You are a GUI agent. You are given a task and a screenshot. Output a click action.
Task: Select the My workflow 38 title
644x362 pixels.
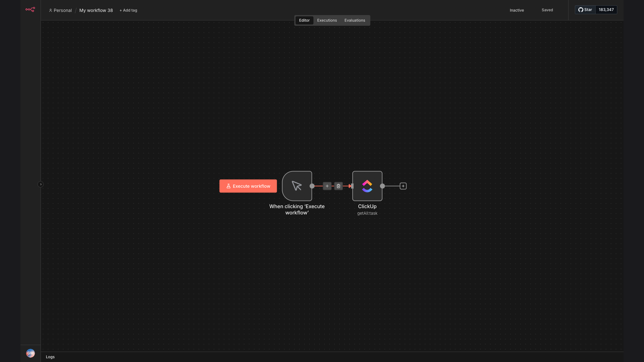[x=96, y=10]
